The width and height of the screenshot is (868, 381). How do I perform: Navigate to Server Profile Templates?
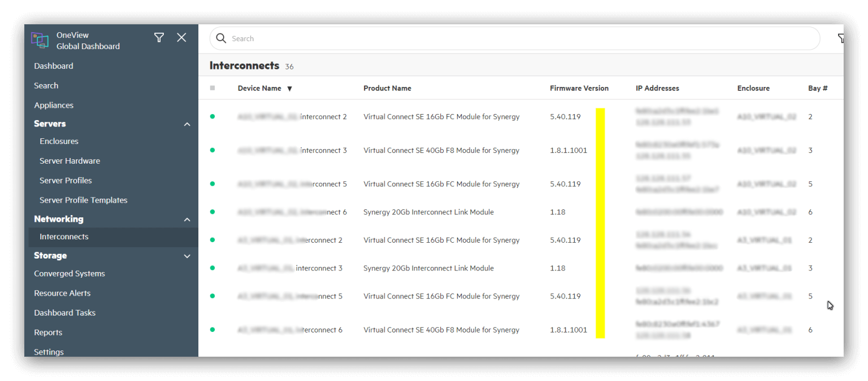click(x=83, y=200)
